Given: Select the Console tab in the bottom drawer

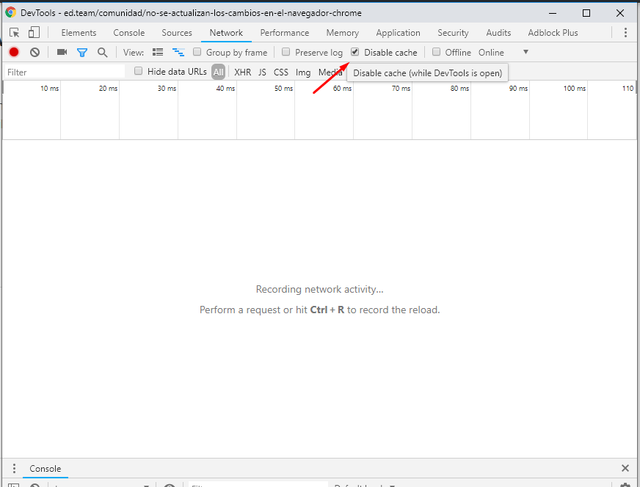Looking at the screenshot, I should coord(45,469).
